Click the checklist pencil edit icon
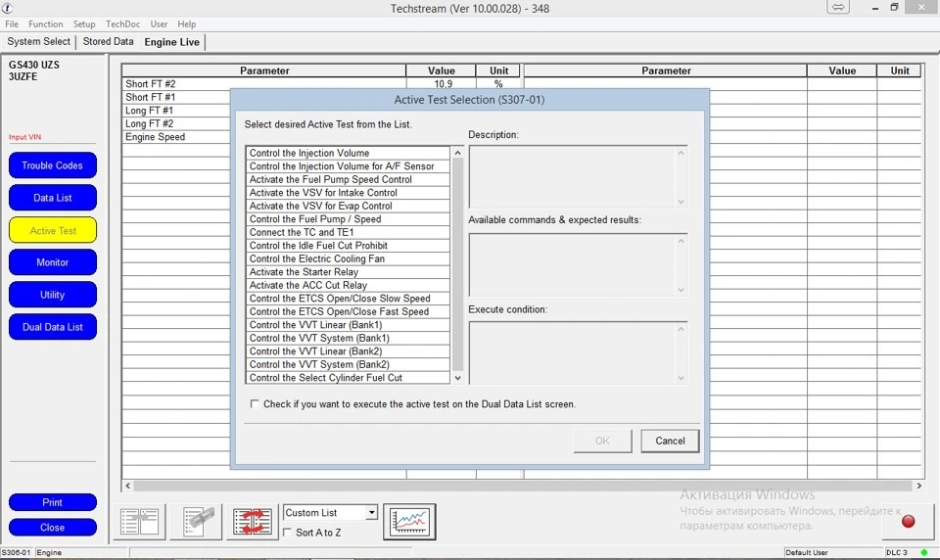 (196, 522)
